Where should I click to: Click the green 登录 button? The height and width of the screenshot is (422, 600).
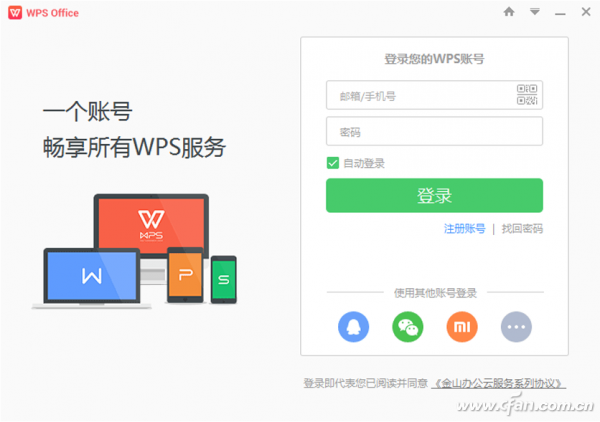pos(434,195)
